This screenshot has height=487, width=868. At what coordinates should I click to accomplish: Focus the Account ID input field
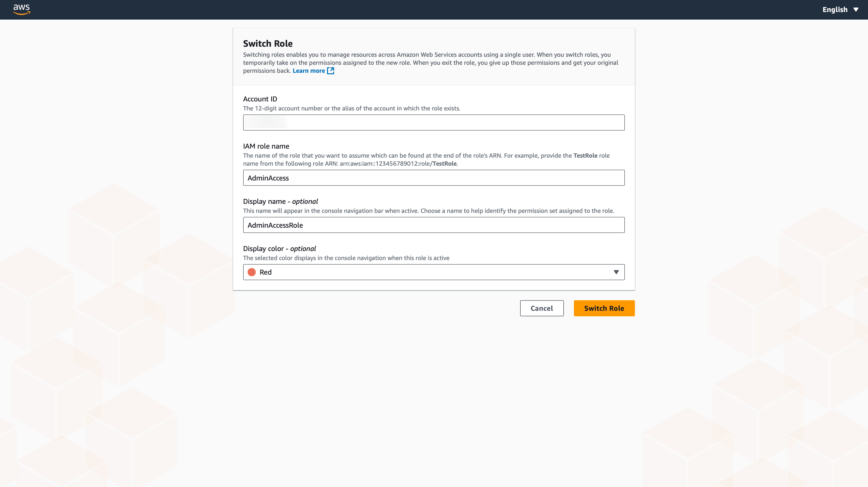433,123
